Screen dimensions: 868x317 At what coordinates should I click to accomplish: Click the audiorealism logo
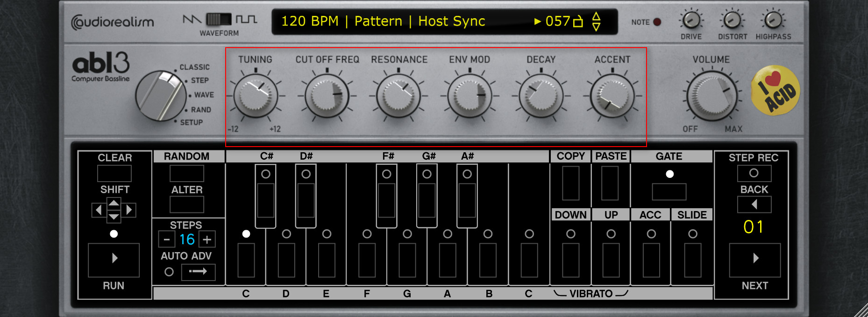click(112, 22)
